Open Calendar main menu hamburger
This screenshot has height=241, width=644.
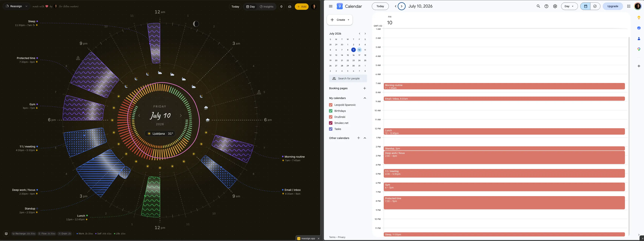pyautogui.click(x=330, y=6)
